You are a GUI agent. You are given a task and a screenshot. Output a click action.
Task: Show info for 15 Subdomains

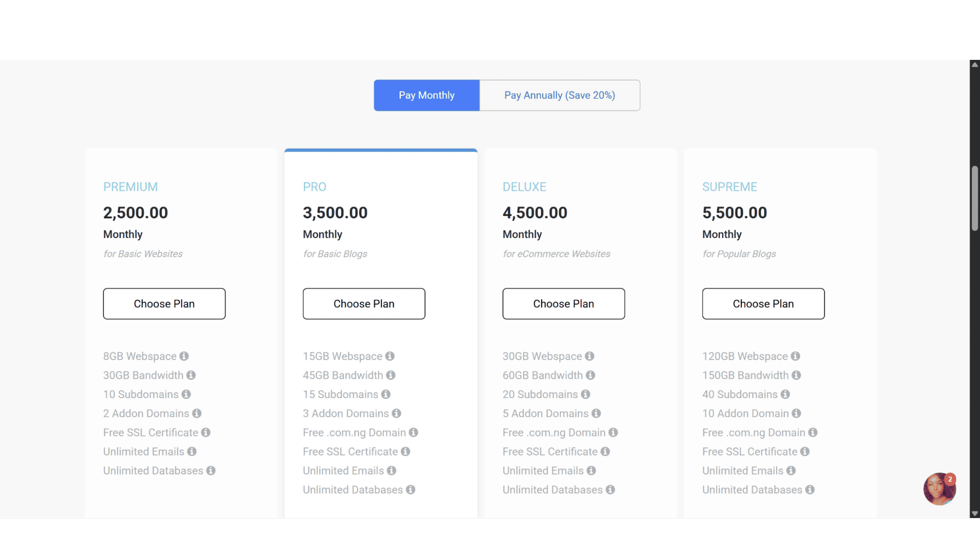click(386, 394)
